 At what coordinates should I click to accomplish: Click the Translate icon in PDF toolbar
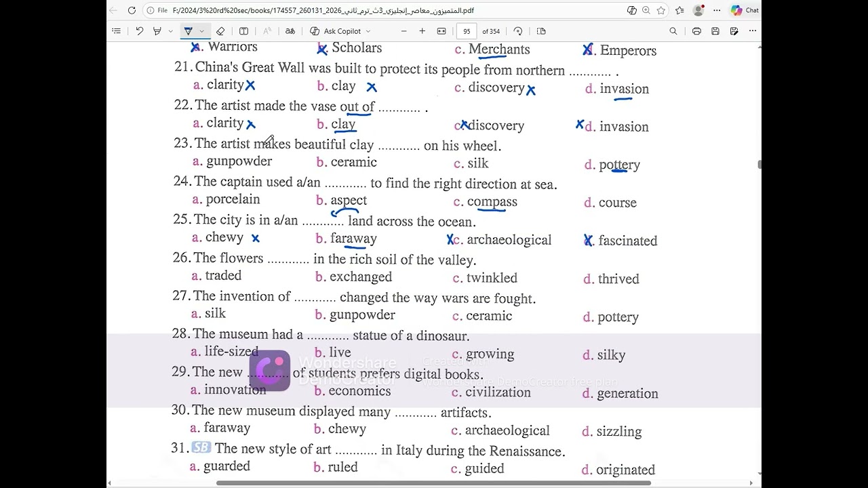(290, 31)
